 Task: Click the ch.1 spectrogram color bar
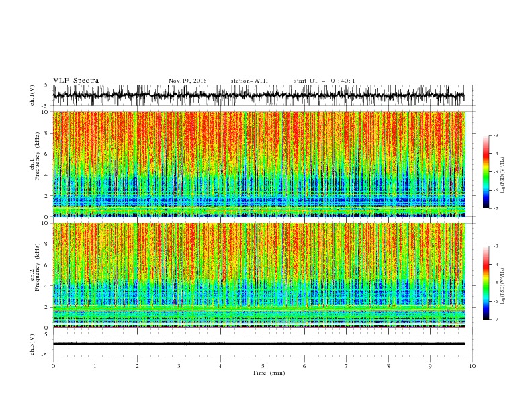tap(486, 172)
